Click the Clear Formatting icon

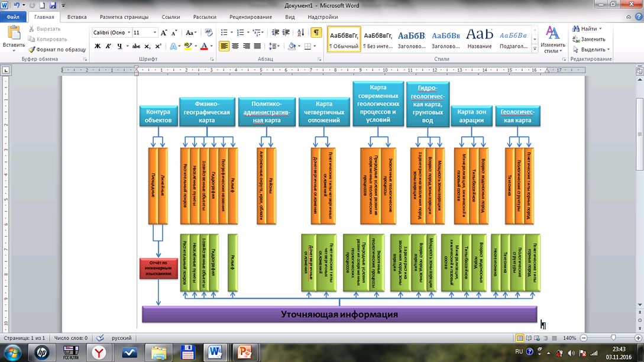point(208,33)
